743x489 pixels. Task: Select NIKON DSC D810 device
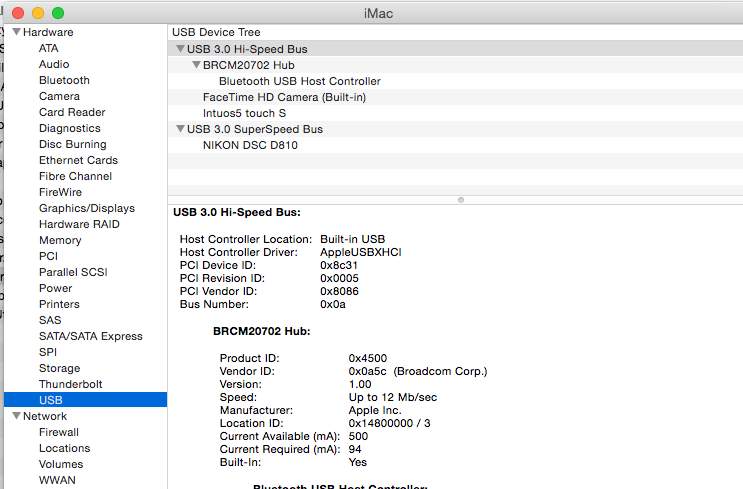(249, 145)
